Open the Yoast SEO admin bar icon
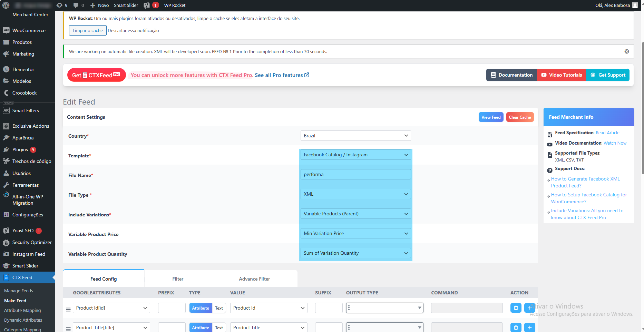 coord(147,5)
